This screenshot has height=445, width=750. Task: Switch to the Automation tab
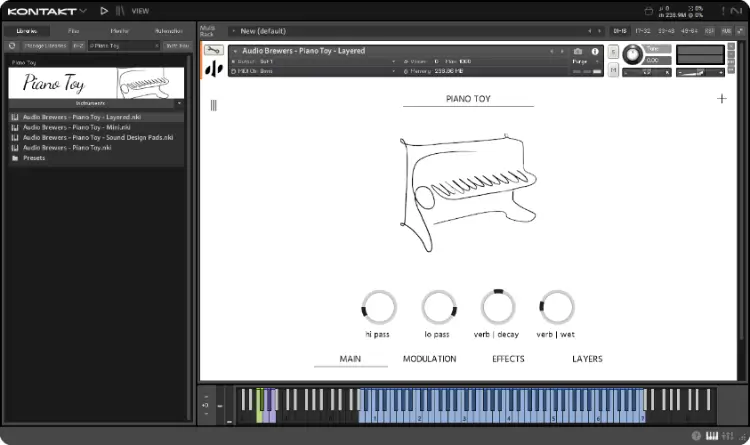pyautogui.click(x=168, y=31)
